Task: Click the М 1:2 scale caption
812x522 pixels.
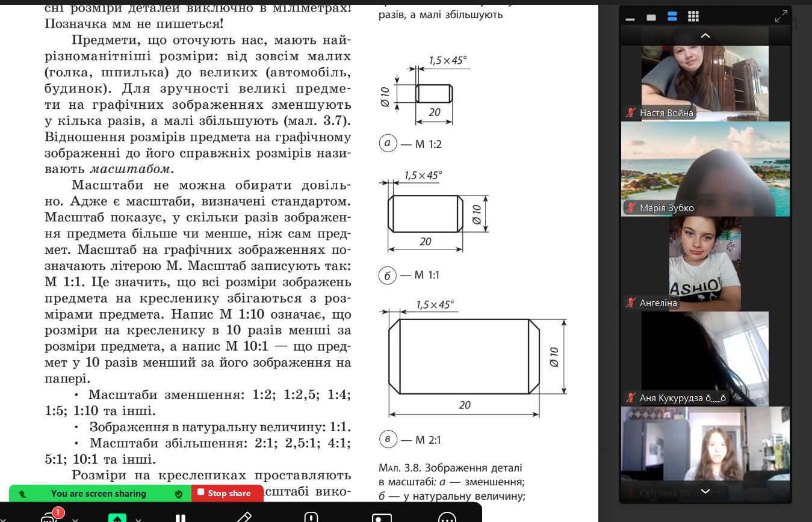Action: (429, 144)
